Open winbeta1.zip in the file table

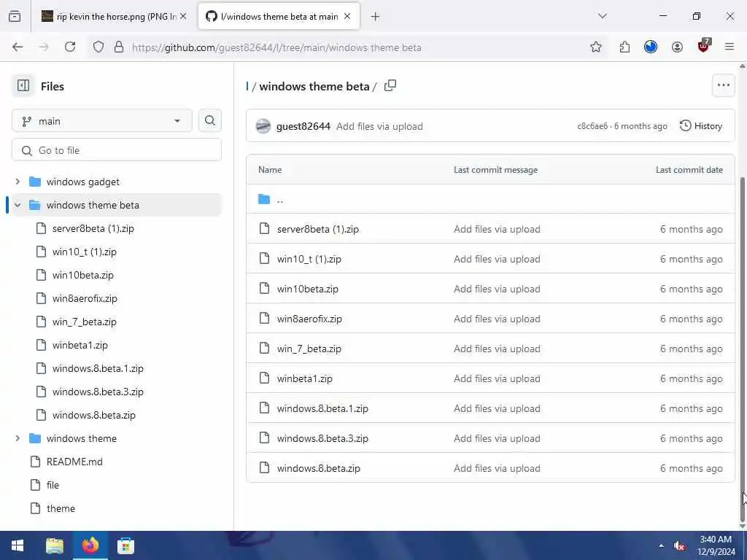click(x=305, y=378)
